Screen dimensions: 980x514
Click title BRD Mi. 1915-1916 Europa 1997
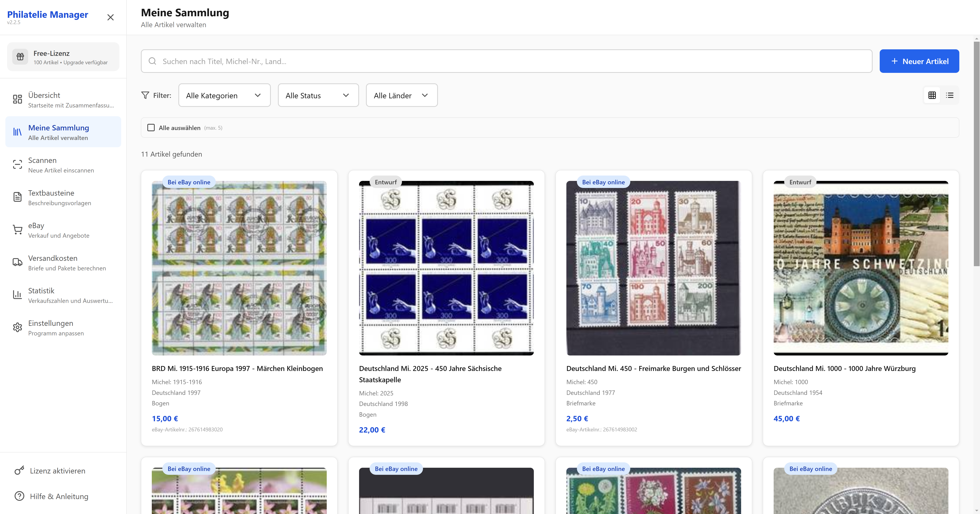(237, 368)
